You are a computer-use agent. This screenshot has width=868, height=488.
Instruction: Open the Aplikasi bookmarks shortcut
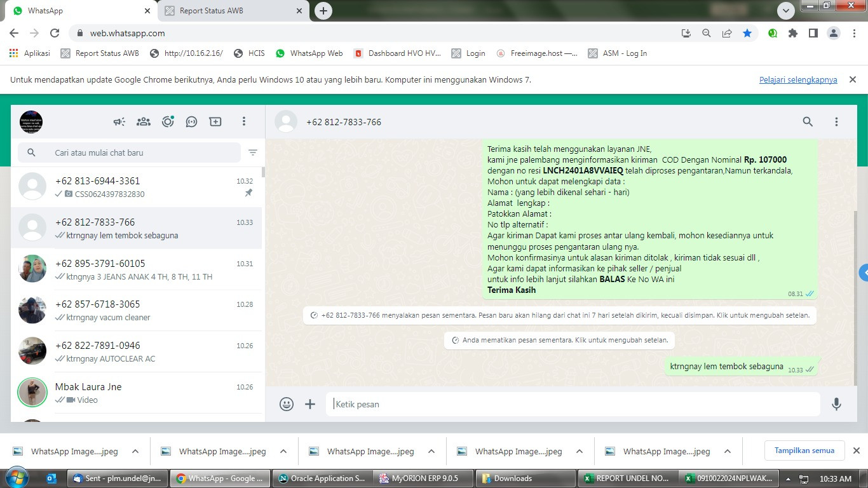coord(30,53)
